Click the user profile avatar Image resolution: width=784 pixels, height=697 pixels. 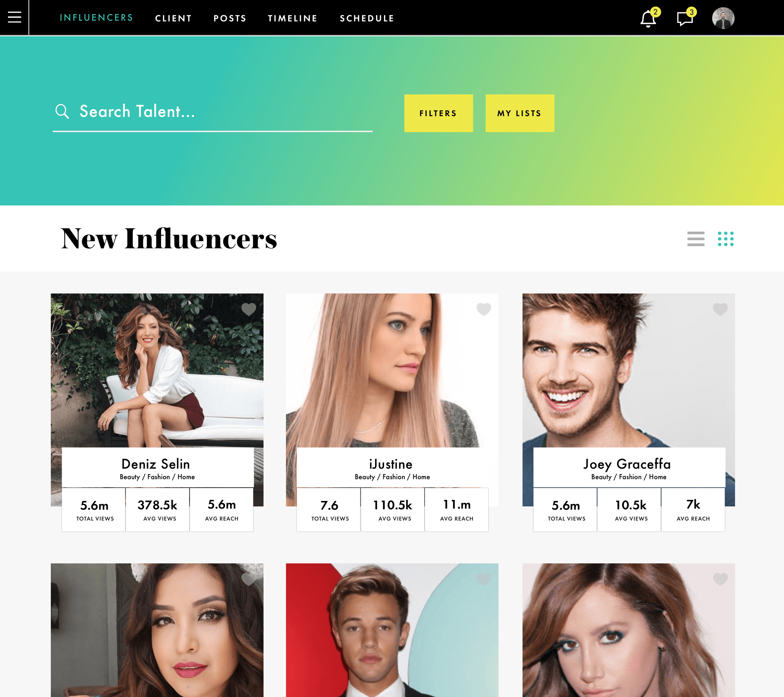[x=723, y=18]
